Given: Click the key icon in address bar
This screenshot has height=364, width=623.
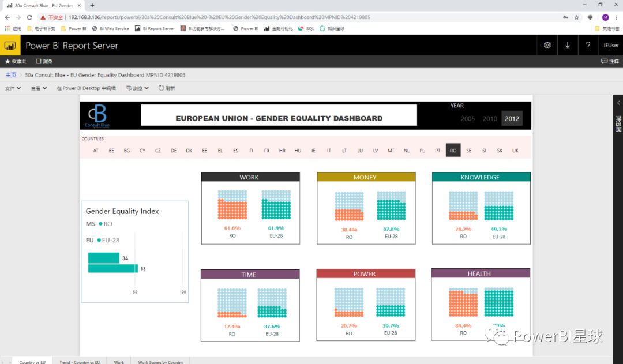Looking at the screenshot, I should (x=565, y=17).
